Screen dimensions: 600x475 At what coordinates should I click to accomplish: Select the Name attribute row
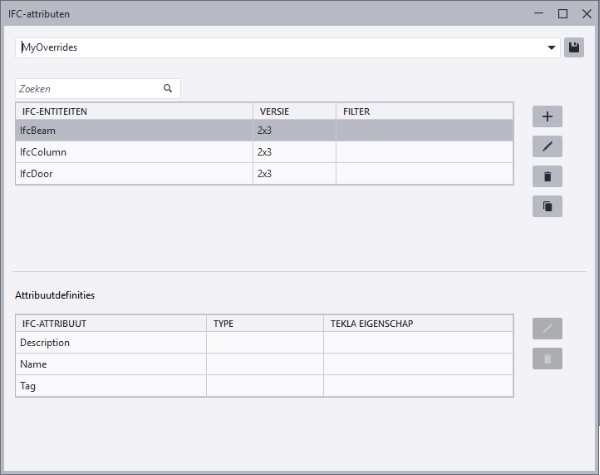click(x=264, y=364)
